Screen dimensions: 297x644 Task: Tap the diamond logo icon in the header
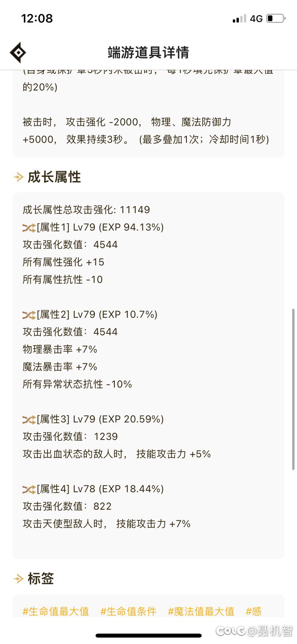18,53
